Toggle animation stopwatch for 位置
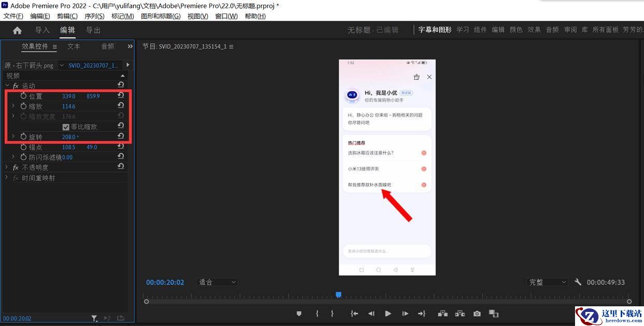The width and height of the screenshot is (644, 326). (x=23, y=96)
